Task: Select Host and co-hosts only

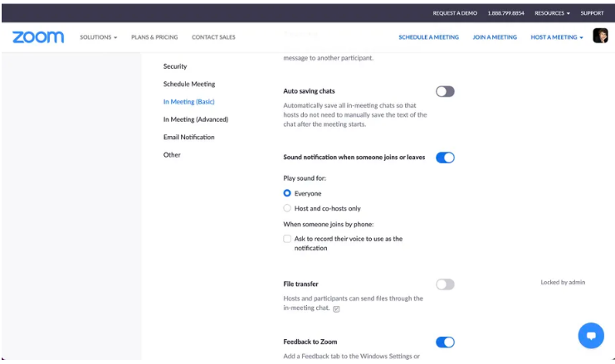Action: pyautogui.click(x=287, y=209)
